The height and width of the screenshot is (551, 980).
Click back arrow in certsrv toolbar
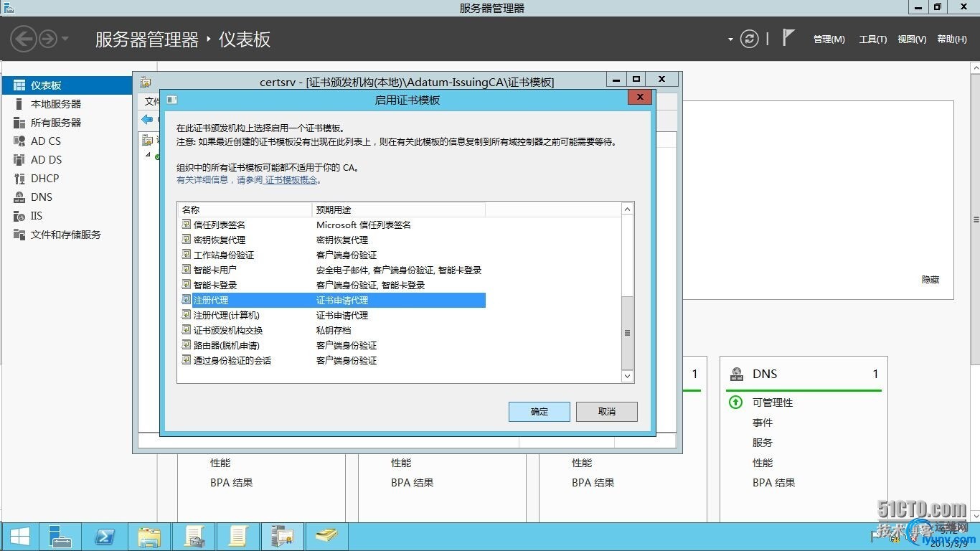coord(147,119)
